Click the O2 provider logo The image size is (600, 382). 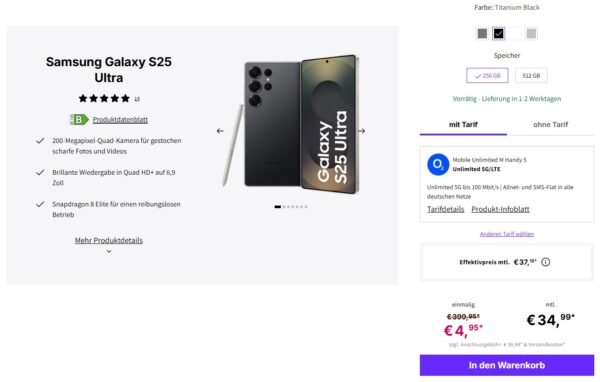tap(438, 165)
